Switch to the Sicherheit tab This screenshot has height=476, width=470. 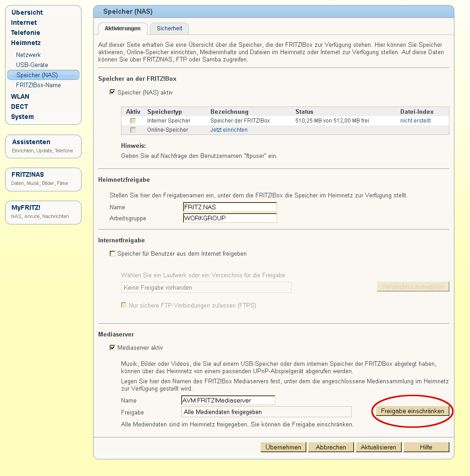(x=169, y=28)
